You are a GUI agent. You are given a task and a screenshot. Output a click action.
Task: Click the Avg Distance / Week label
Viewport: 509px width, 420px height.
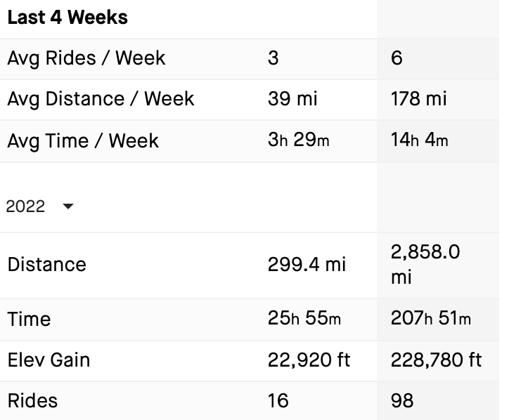coord(101,99)
